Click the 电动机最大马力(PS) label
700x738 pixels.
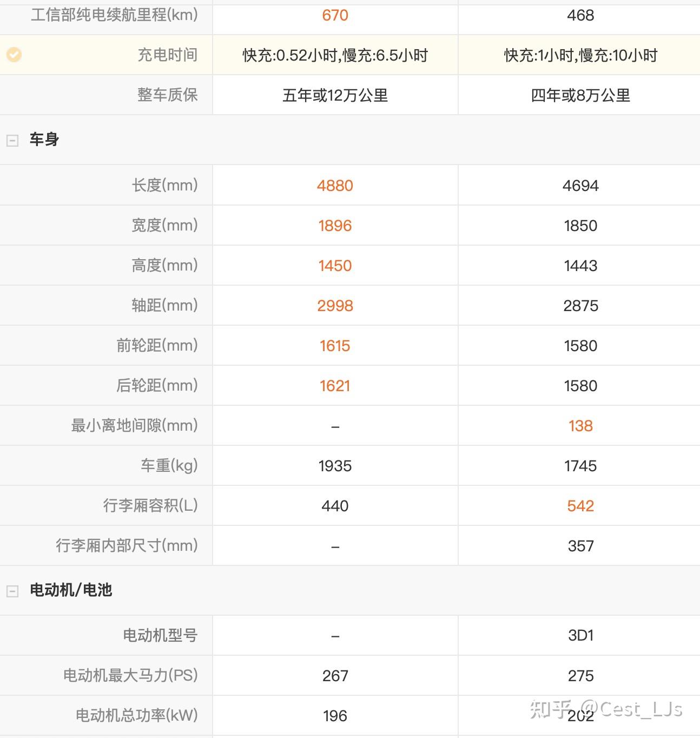[x=131, y=675]
